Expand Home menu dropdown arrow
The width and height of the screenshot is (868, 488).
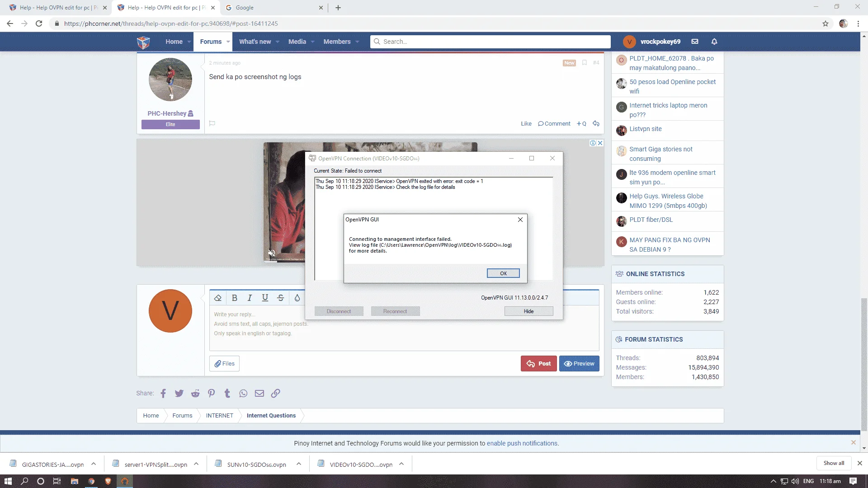tap(189, 42)
